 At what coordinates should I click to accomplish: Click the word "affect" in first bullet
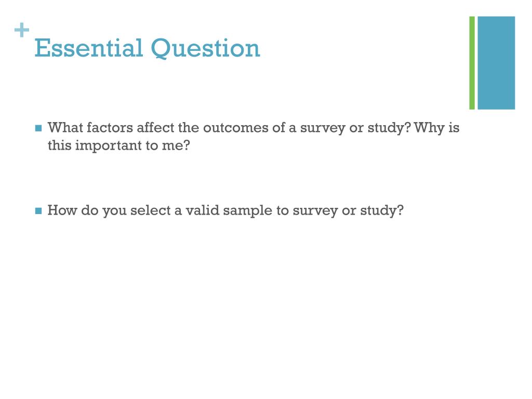(155, 128)
